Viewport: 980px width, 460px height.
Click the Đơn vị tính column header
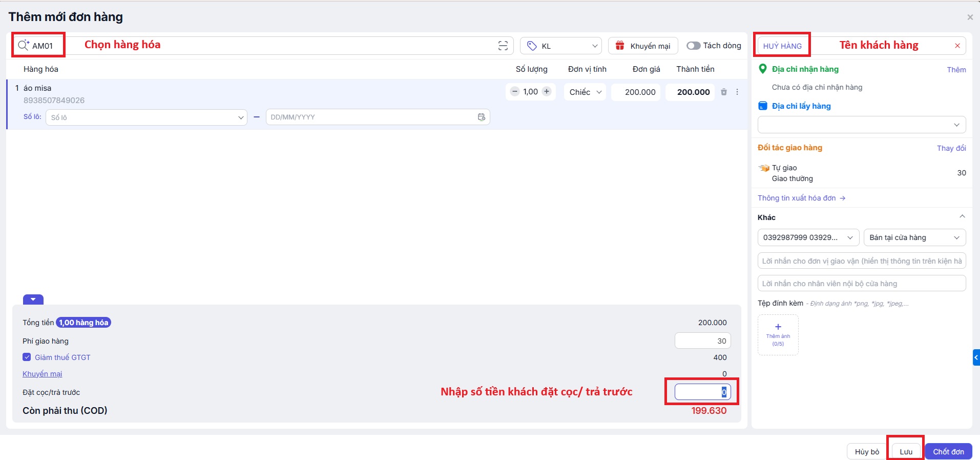point(587,69)
